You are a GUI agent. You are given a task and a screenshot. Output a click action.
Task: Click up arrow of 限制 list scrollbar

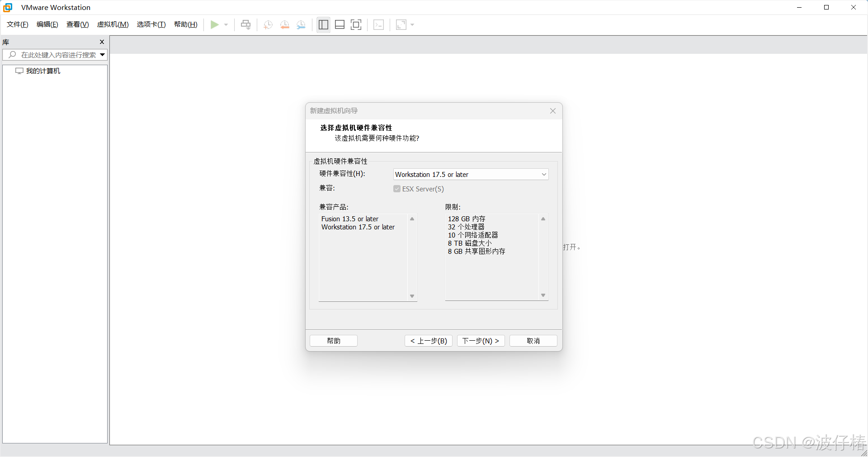coord(543,219)
